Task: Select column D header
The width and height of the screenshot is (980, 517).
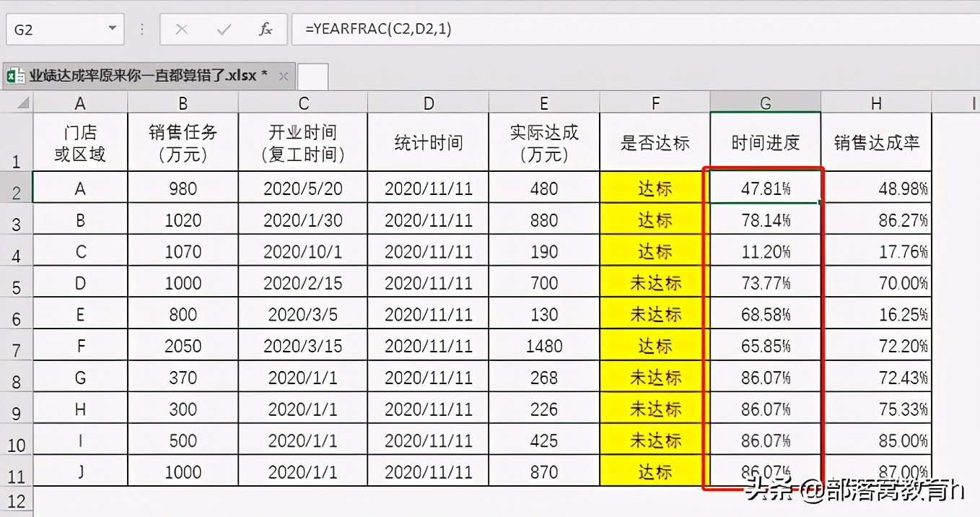Action: coord(429,103)
